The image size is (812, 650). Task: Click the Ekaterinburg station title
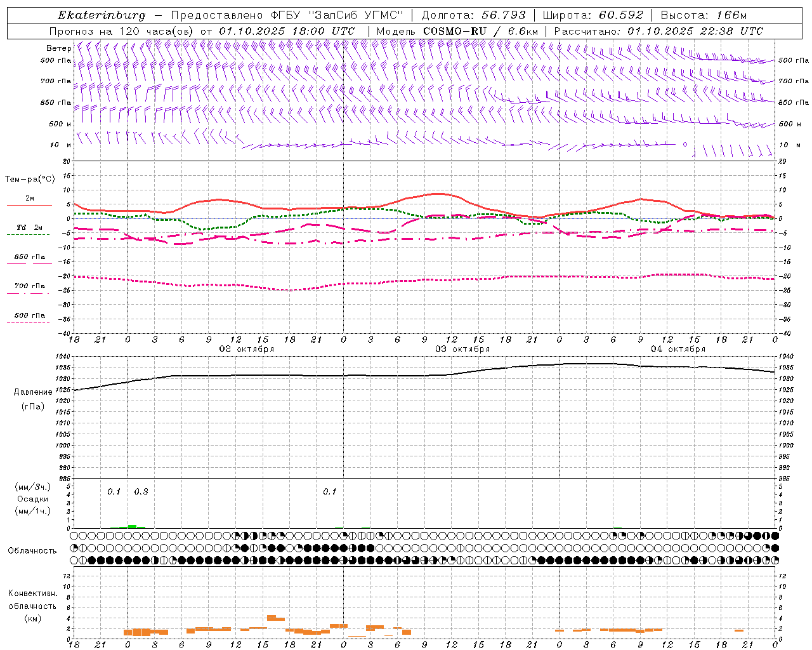pos(101,15)
